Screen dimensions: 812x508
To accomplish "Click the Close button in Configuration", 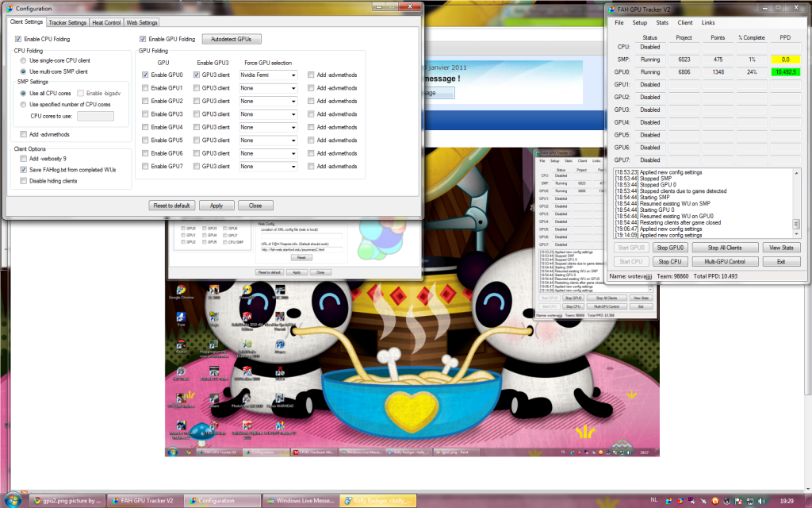I will pyautogui.click(x=255, y=206).
